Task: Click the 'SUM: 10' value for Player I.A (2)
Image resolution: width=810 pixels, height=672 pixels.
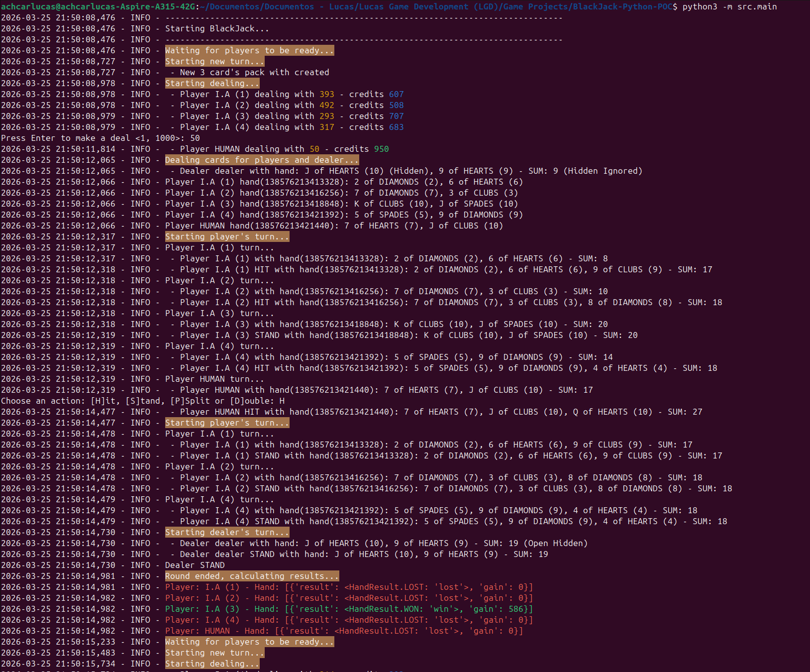Action: point(590,291)
